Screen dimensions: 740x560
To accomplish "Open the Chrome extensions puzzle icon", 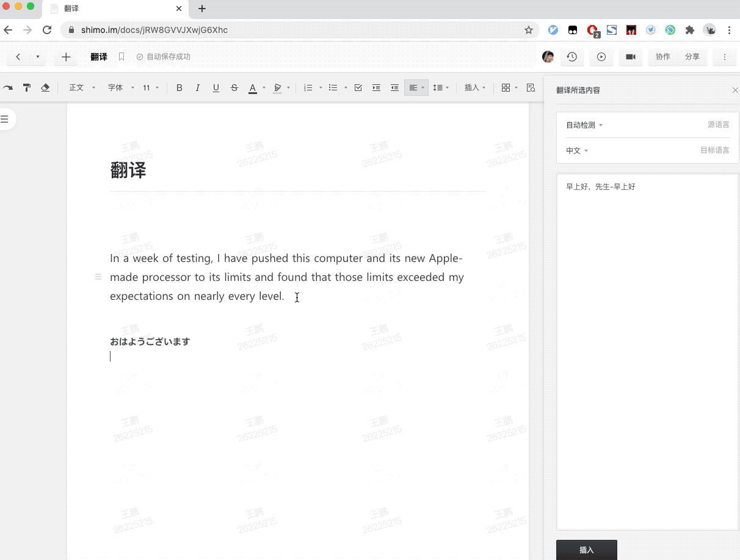I will (690, 30).
